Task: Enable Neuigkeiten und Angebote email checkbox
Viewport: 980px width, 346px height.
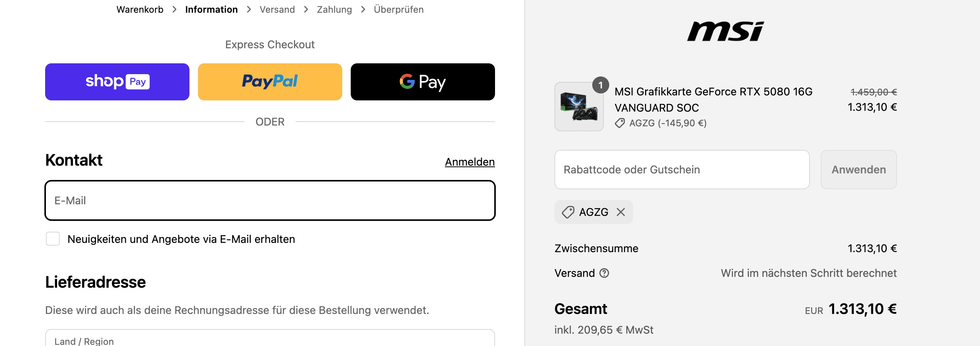Action: (53, 239)
